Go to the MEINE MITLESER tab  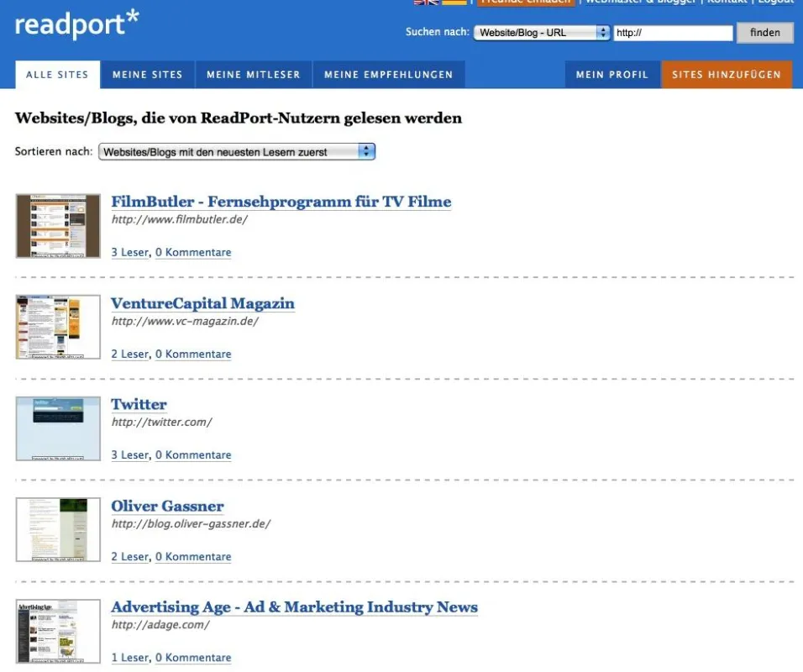pos(254,75)
